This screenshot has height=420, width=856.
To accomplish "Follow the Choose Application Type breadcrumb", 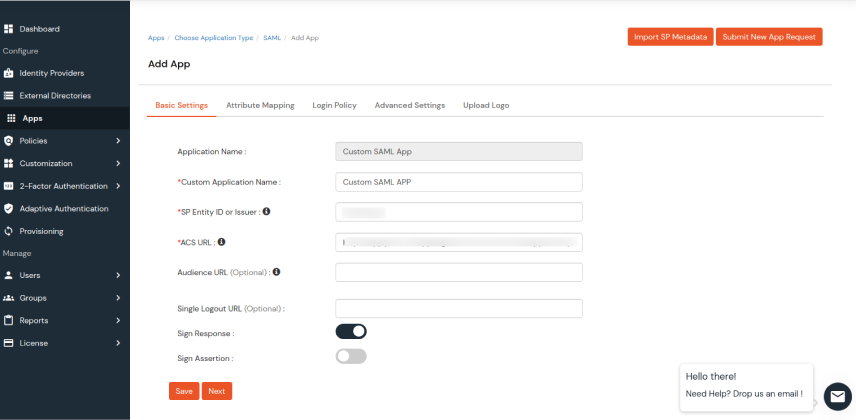I will 214,38.
